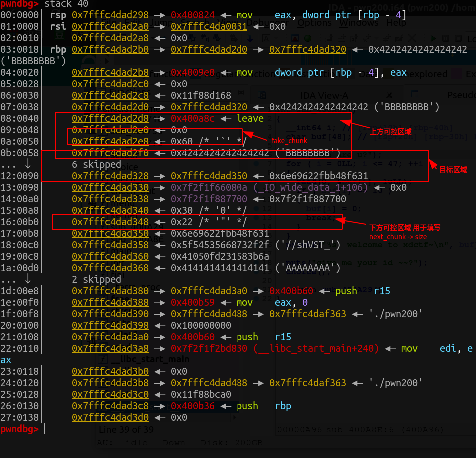The width and height of the screenshot is (476, 458).
Task: Click the green Continue process icon in IDA toolbar
Action: tap(434, 38)
